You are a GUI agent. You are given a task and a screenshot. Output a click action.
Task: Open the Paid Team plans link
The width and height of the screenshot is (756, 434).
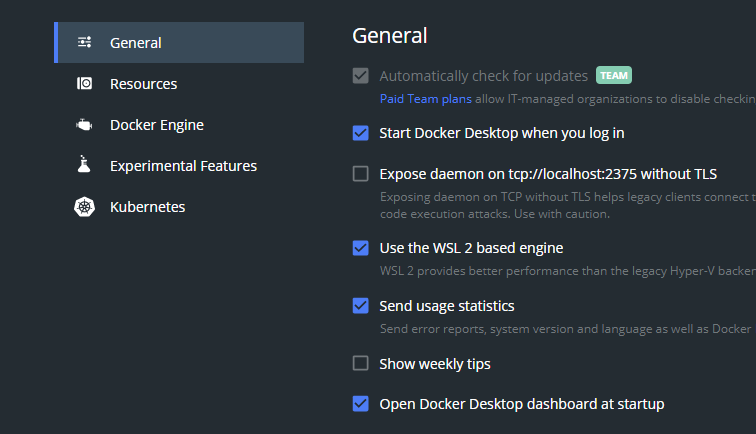426,99
